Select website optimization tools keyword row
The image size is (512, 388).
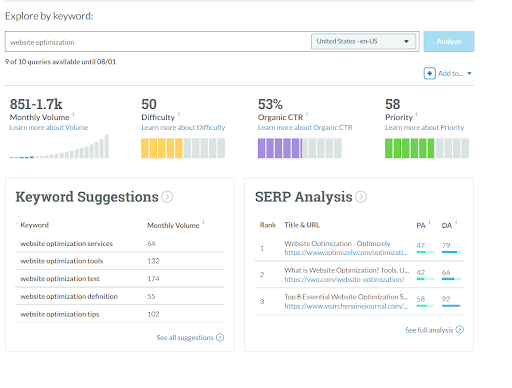pyautogui.click(x=119, y=261)
